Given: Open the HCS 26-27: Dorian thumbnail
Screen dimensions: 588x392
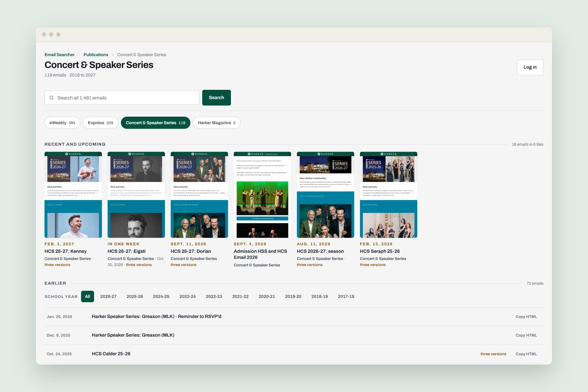Looking at the screenshot, I should coord(199,195).
